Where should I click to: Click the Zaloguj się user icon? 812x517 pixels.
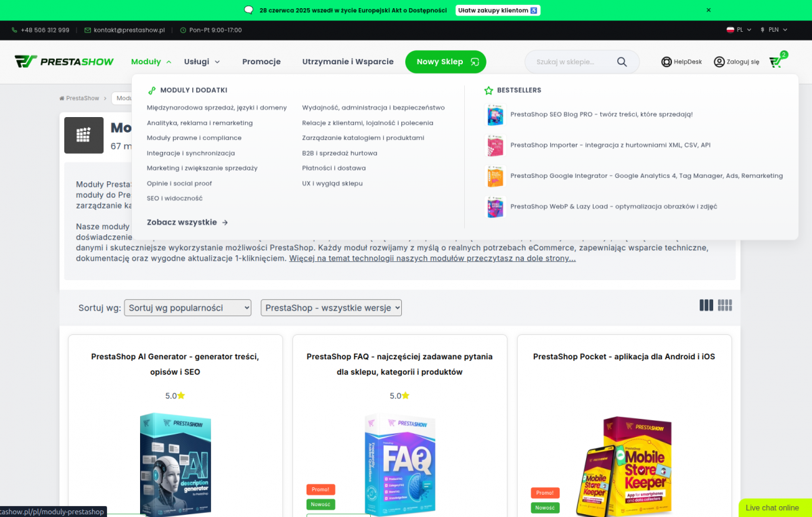[x=719, y=62]
